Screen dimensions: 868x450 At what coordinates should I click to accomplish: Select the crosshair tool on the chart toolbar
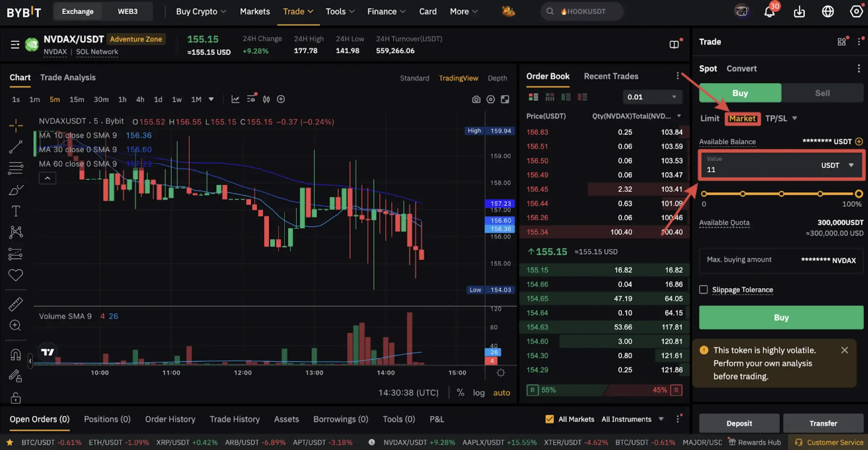click(16, 125)
